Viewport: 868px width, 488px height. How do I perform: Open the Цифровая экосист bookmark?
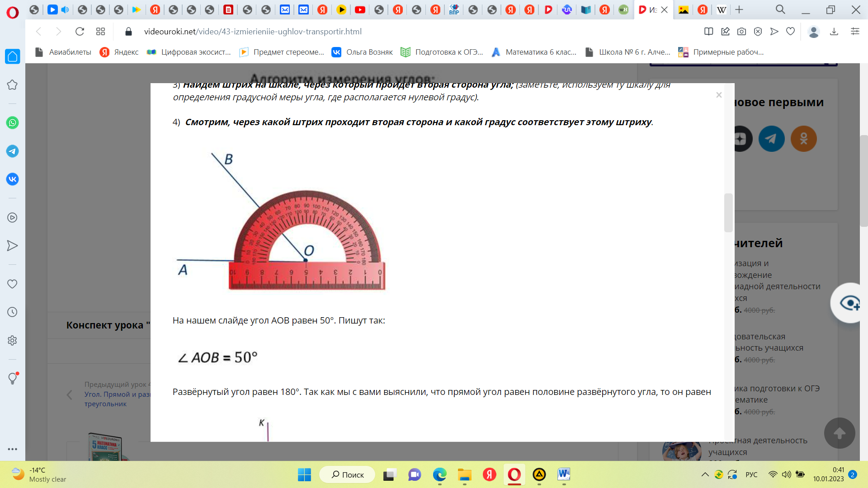point(189,52)
